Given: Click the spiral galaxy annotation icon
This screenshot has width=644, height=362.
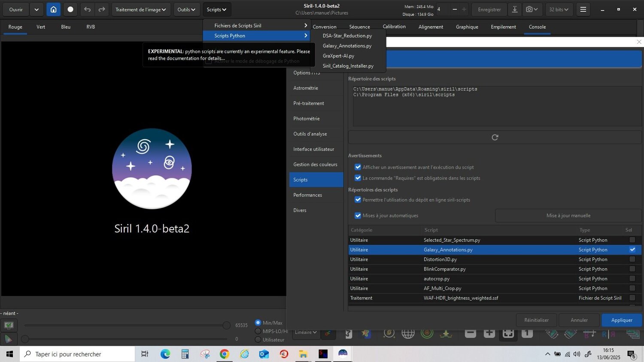Looking at the screenshot, I should pos(389,333).
